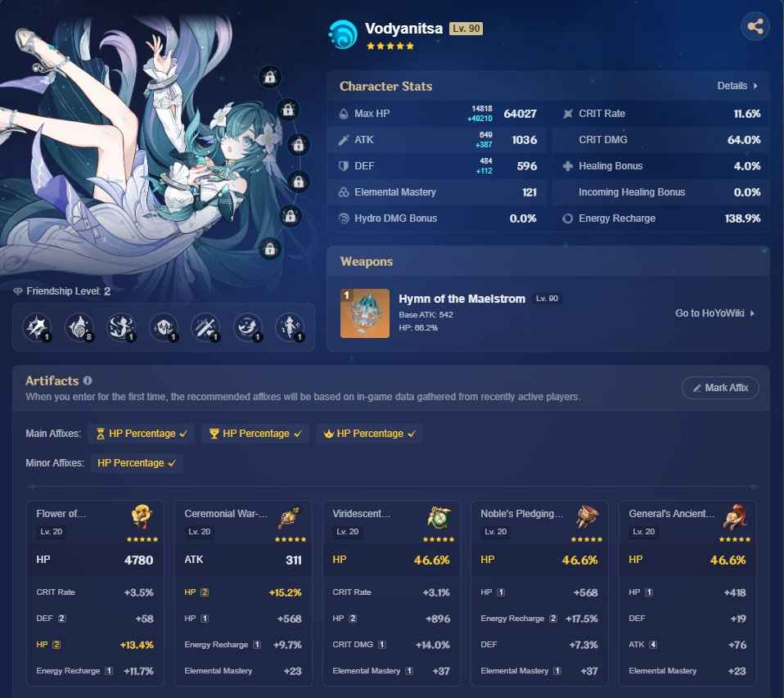This screenshot has height=698, width=784.
Task: Select the fifth talent icon with crossed swords
Action: (205, 327)
